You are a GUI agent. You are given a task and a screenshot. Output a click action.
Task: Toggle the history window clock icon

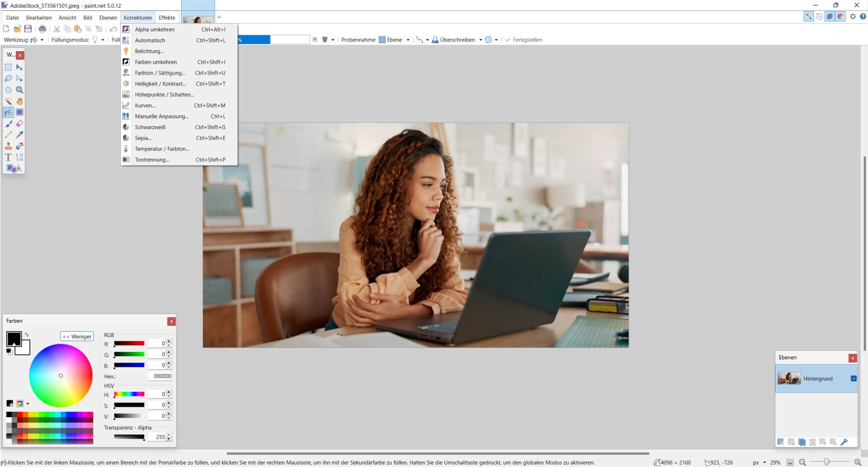click(819, 17)
